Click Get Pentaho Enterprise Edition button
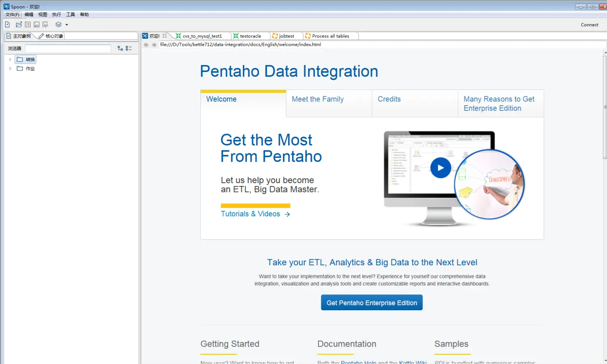This screenshot has height=364, width=607. point(371,303)
